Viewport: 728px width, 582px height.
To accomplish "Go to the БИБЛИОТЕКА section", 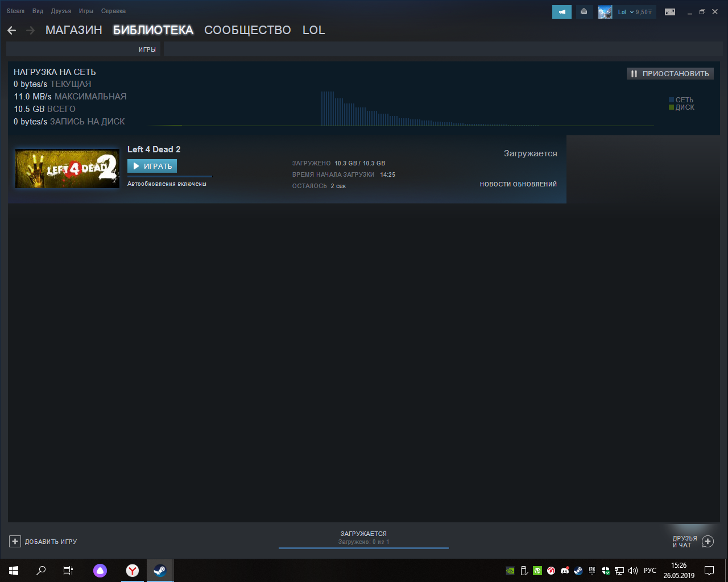I will pos(153,30).
